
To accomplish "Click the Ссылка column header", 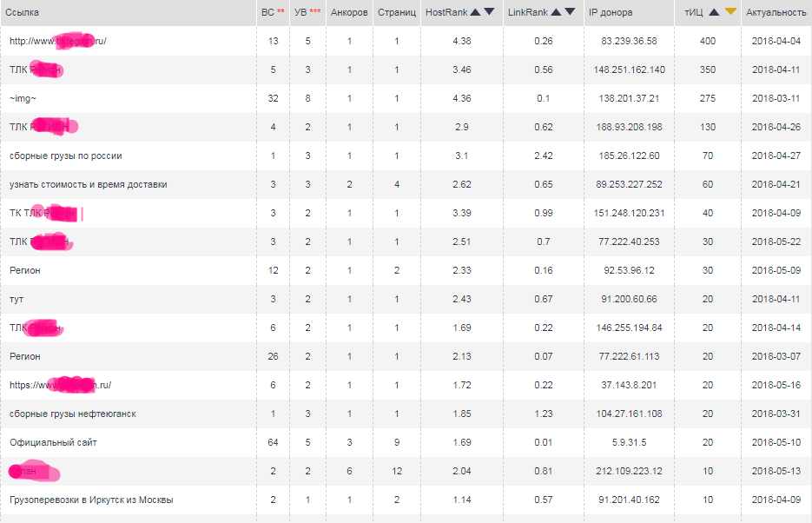I will pos(22,13).
